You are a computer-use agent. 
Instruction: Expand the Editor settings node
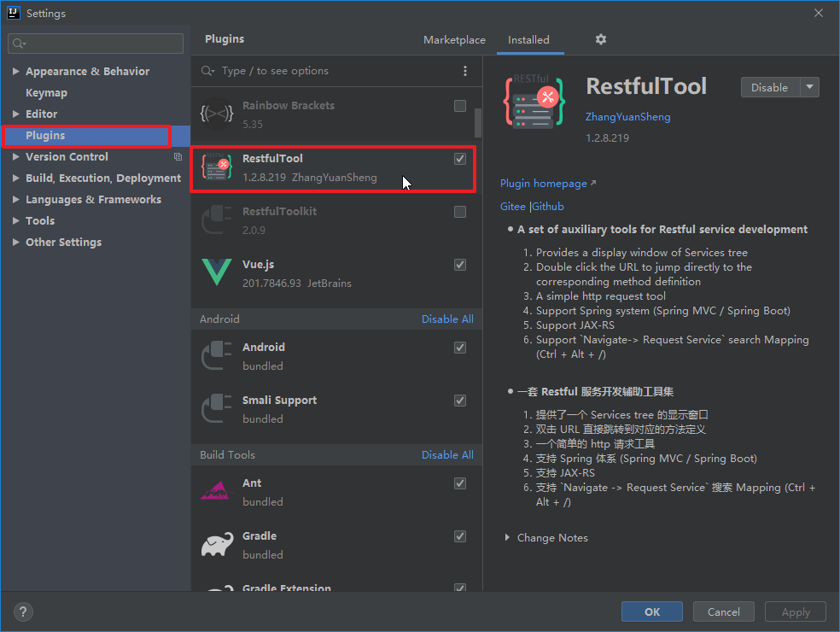click(x=15, y=114)
